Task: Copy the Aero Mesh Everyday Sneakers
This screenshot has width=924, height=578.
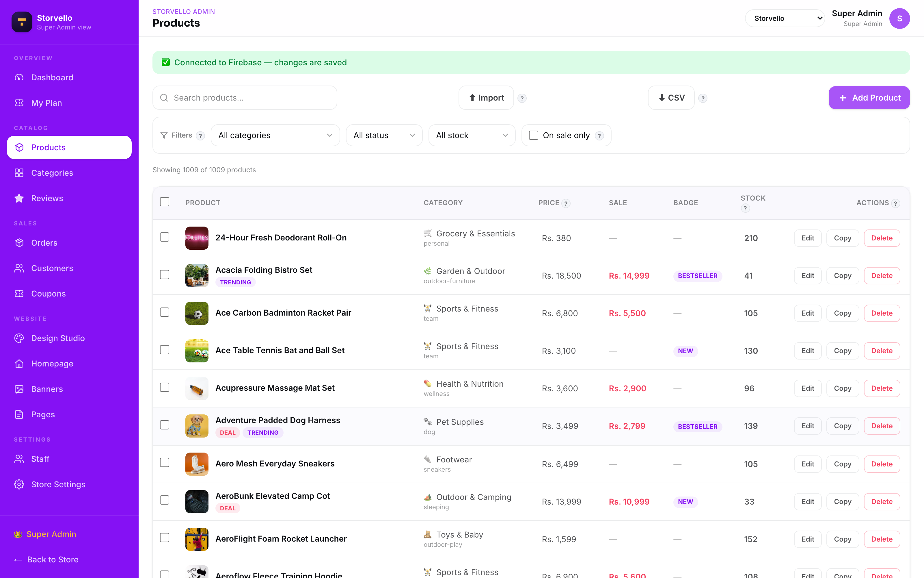Action: (x=842, y=464)
